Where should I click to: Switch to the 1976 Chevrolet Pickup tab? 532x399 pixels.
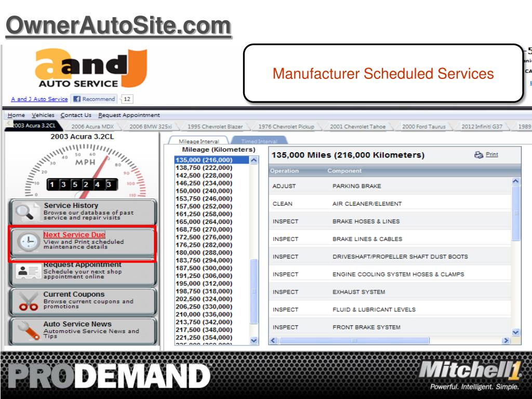click(286, 127)
